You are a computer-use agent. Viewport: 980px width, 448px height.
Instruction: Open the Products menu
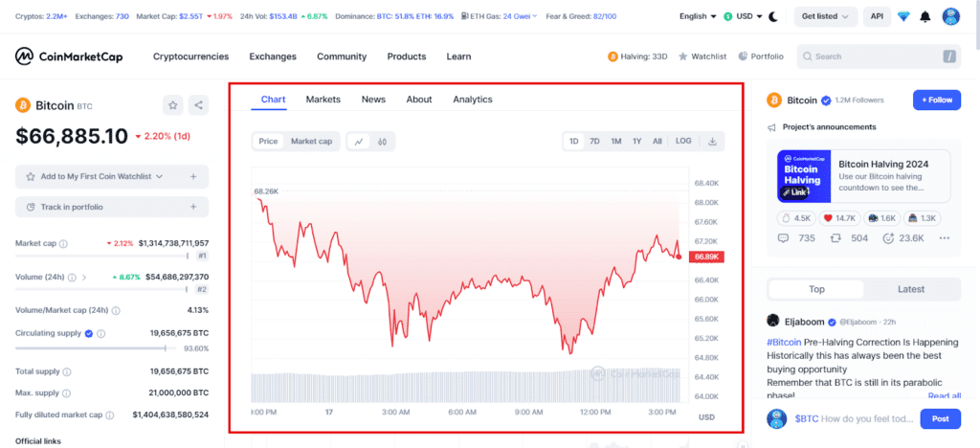(406, 56)
